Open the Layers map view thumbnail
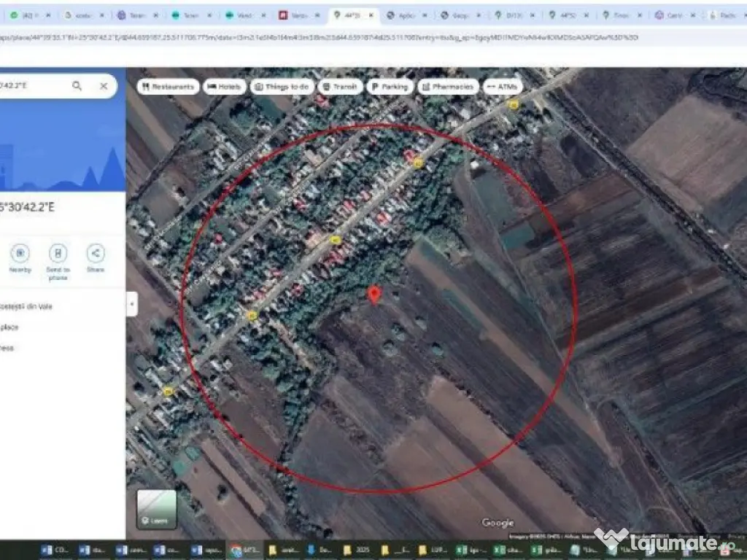 (156, 508)
